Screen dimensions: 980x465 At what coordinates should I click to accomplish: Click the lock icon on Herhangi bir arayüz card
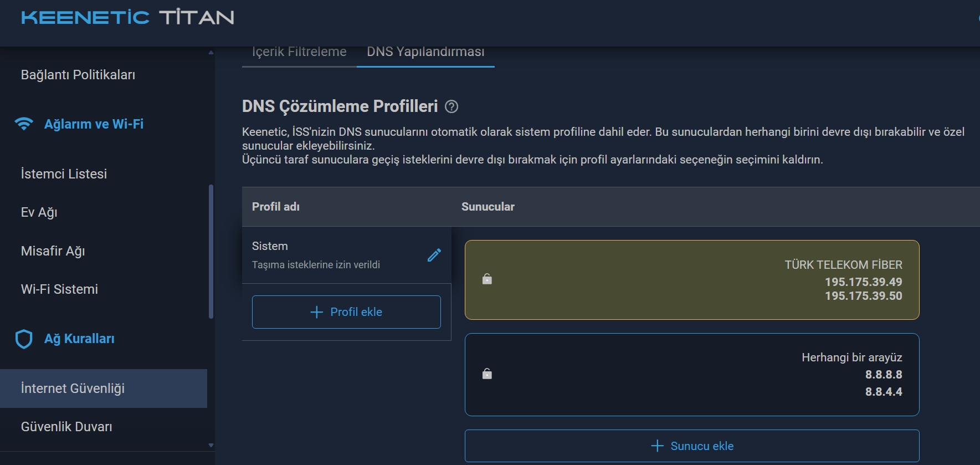point(487,374)
